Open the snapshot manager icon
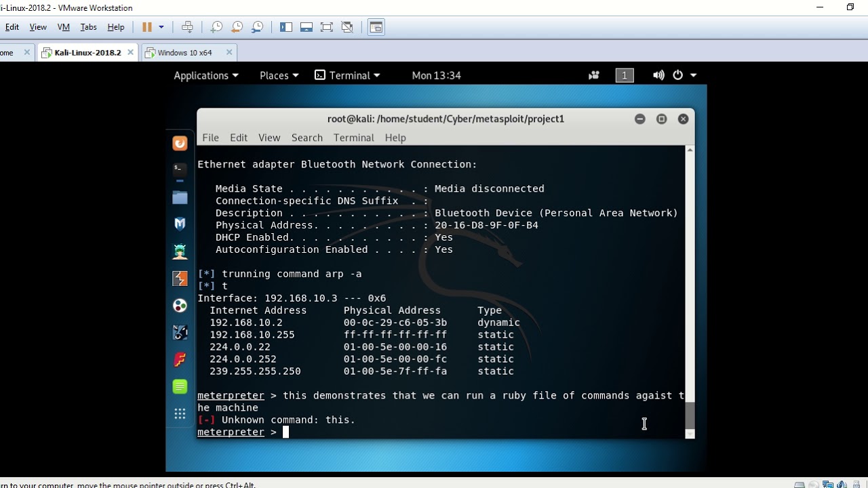Screen dimensions: 868x488 click(x=258, y=27)
